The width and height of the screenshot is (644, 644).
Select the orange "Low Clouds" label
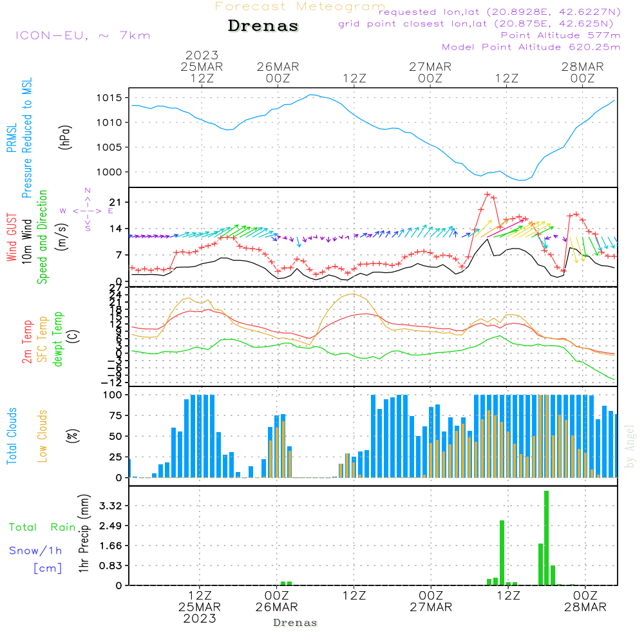(x=43, y=436)
